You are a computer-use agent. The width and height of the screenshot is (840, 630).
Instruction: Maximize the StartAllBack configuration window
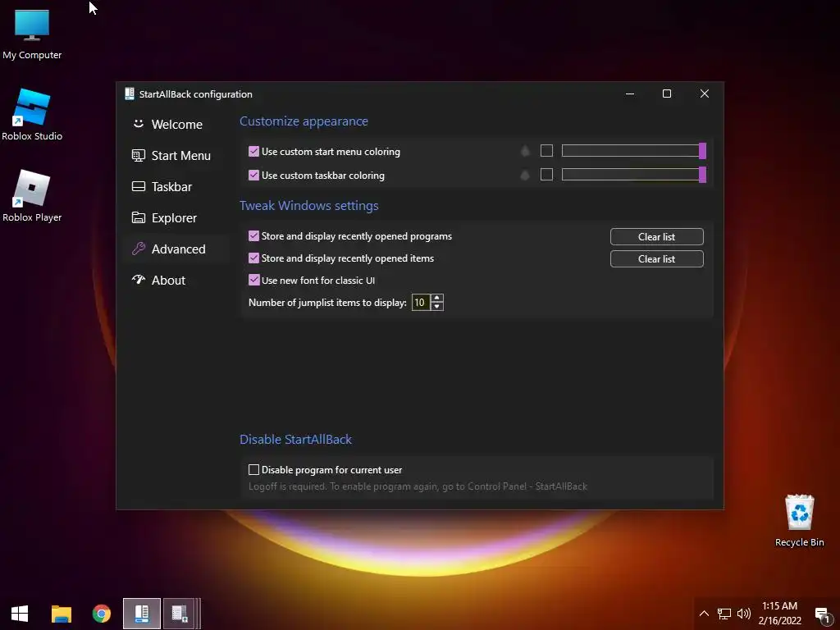667,94
